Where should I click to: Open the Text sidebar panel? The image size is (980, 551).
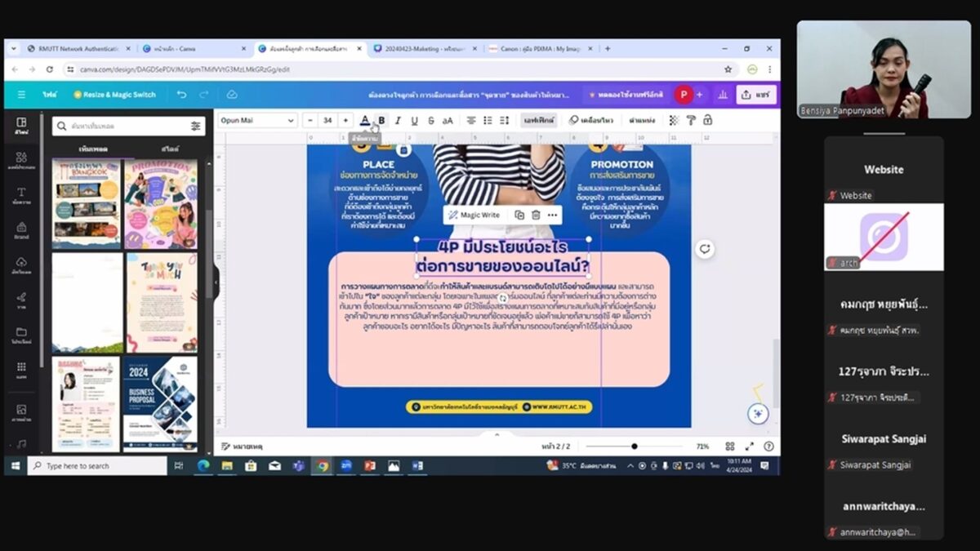coord(21,195)
